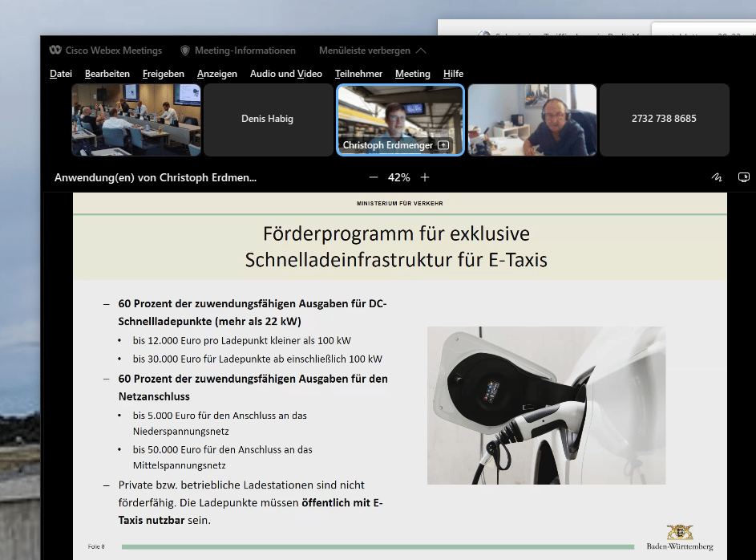Click the Cisco Webex Meetings logo icon
The width and height of the screenshot is (756, 560).
pos(55,51)
